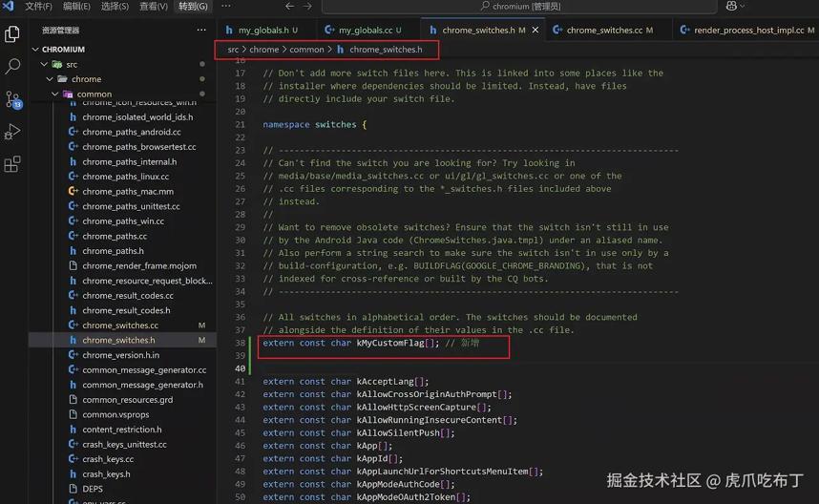Close the chrome_switches.h tab
819x504 pixels.
point(535,31)
